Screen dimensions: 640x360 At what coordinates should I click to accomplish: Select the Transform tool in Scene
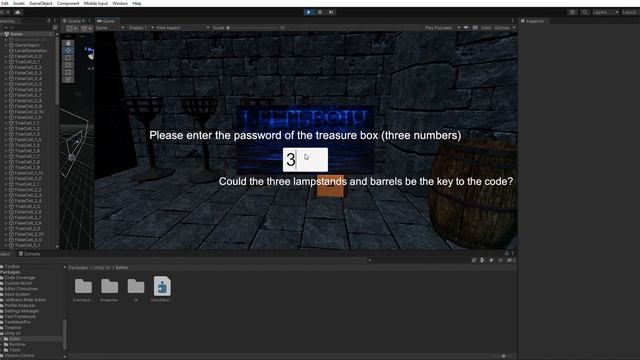tap(68, 79)
